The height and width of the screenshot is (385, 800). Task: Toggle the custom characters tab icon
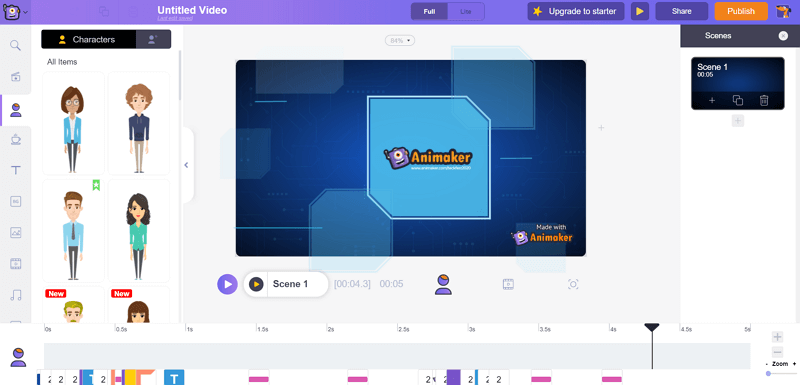(x=153, y=39)
